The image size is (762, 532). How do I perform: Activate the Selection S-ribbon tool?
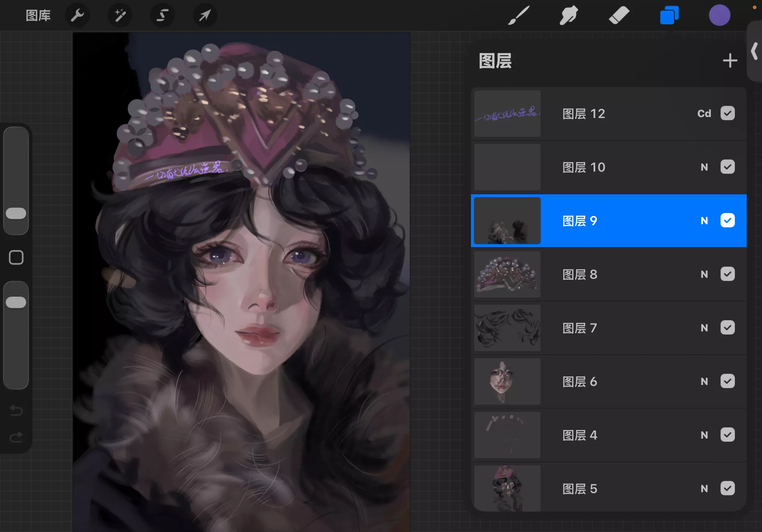(162, 15)
